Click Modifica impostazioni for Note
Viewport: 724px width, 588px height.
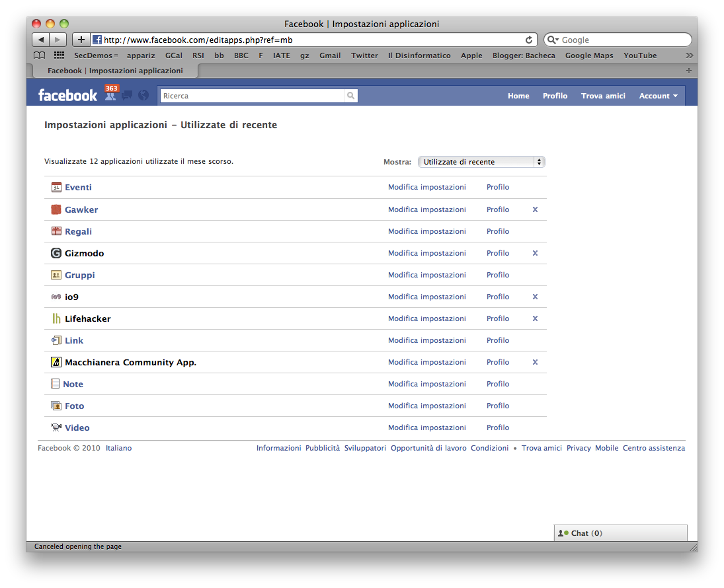point(427,384)
